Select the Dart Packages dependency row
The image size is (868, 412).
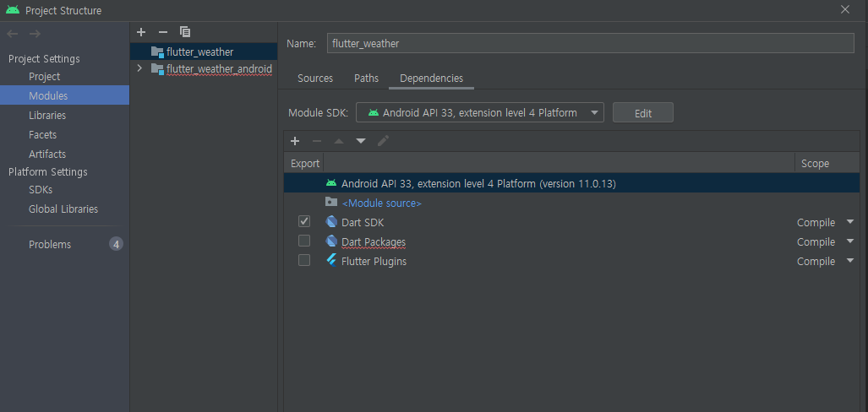(572, 241)
